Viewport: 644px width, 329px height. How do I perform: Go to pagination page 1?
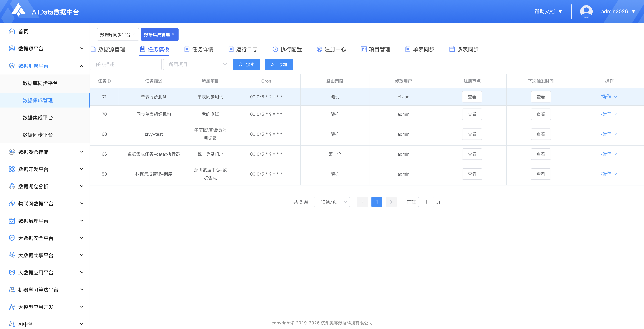(377, 202)
